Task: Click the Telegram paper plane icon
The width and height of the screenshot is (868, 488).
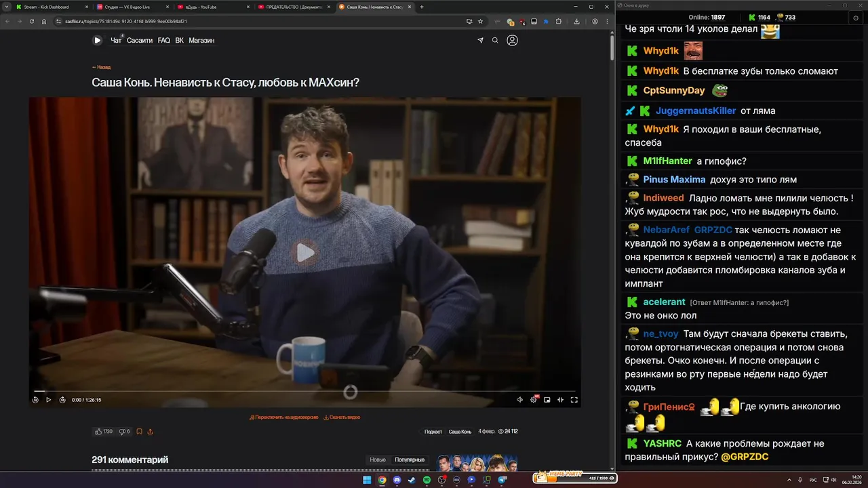Action: (x=480, y=41)
